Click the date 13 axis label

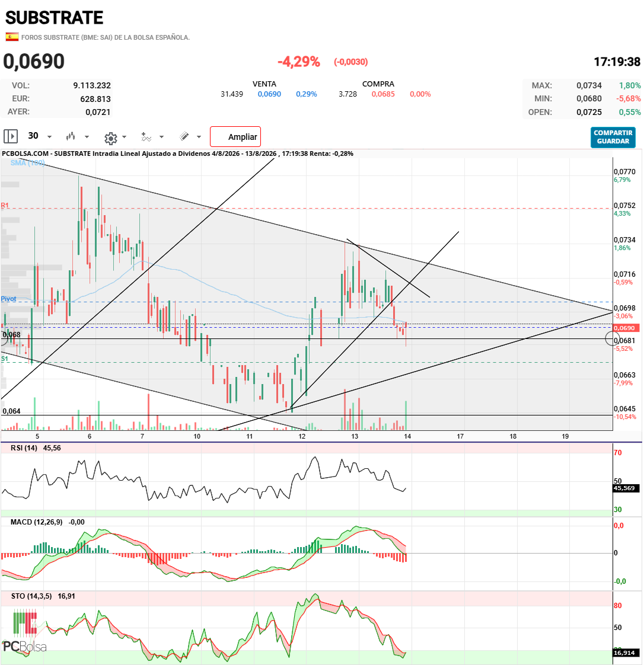coord(355,436)
